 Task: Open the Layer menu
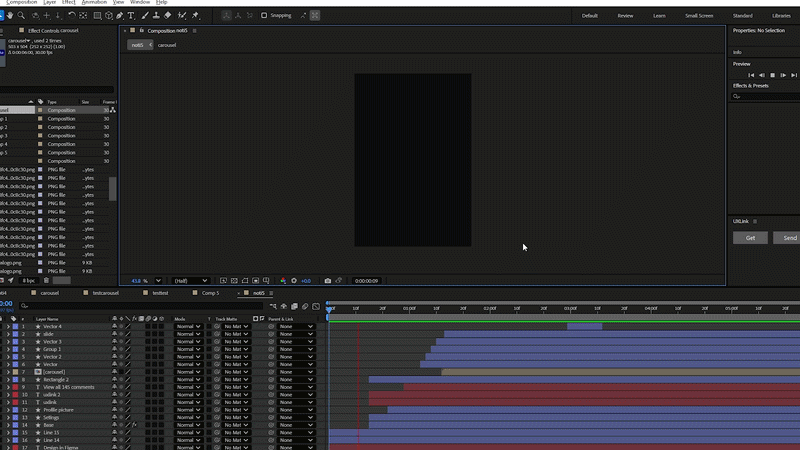[x=49, y=3]
